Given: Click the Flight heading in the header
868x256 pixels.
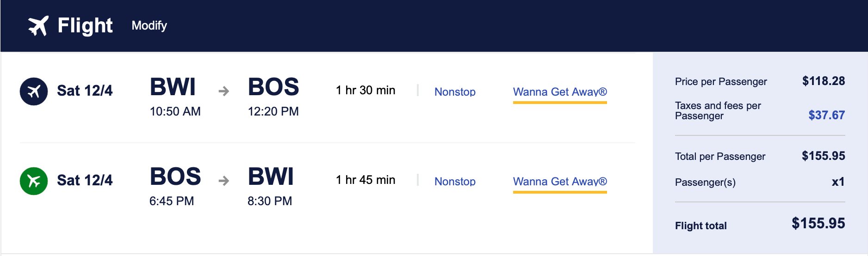Looking at the screenshot, I should (x=85, y=25).
